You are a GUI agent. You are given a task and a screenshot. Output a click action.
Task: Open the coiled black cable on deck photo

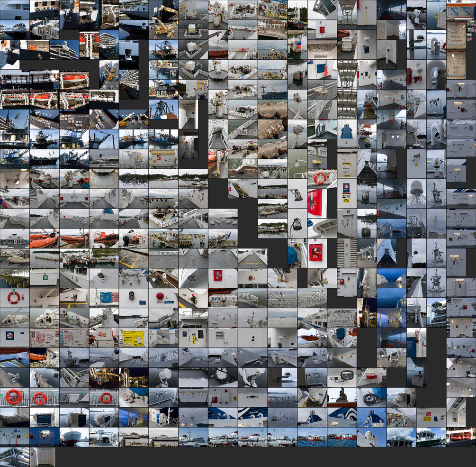coord(372,397)
